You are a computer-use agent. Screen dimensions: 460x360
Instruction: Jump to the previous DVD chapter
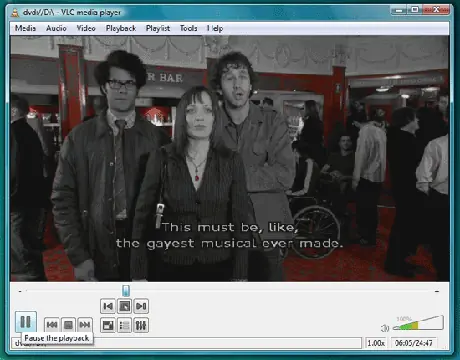108,306
